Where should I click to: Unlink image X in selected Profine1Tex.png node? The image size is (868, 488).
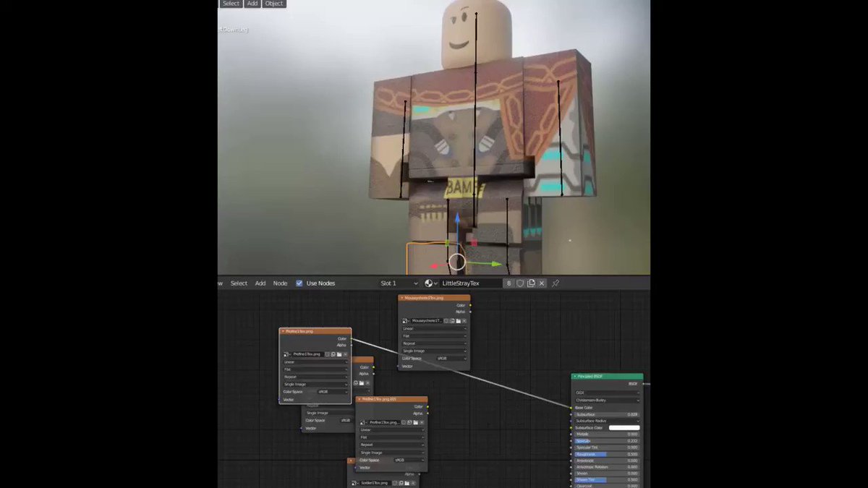(x=345, y=354)
